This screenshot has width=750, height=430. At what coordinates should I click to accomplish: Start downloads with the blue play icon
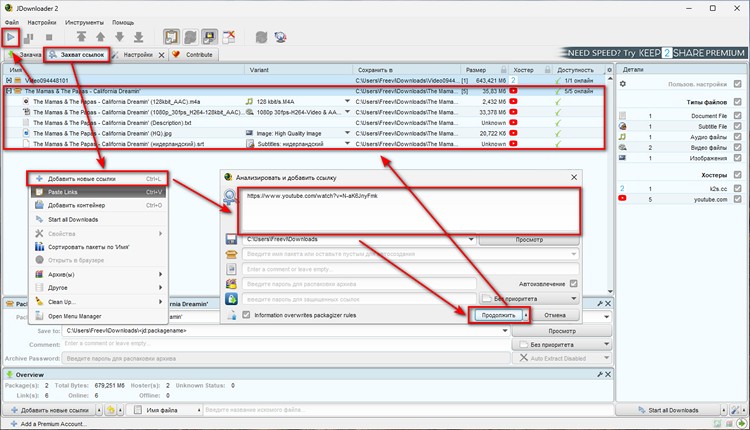point(11,37)
